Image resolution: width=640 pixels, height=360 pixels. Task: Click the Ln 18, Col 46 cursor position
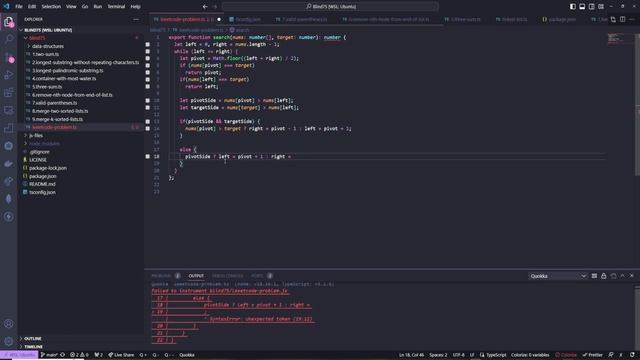point(411,355)
